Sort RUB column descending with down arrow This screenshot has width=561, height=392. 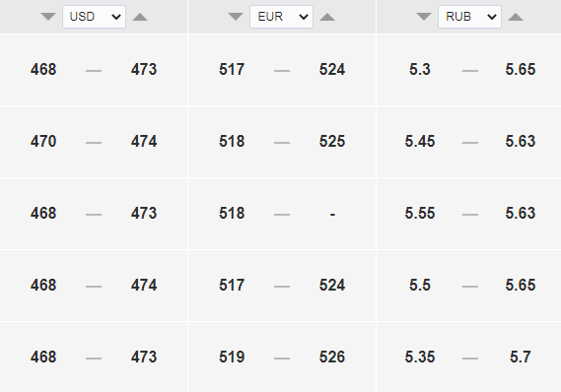tap(424, 17)
